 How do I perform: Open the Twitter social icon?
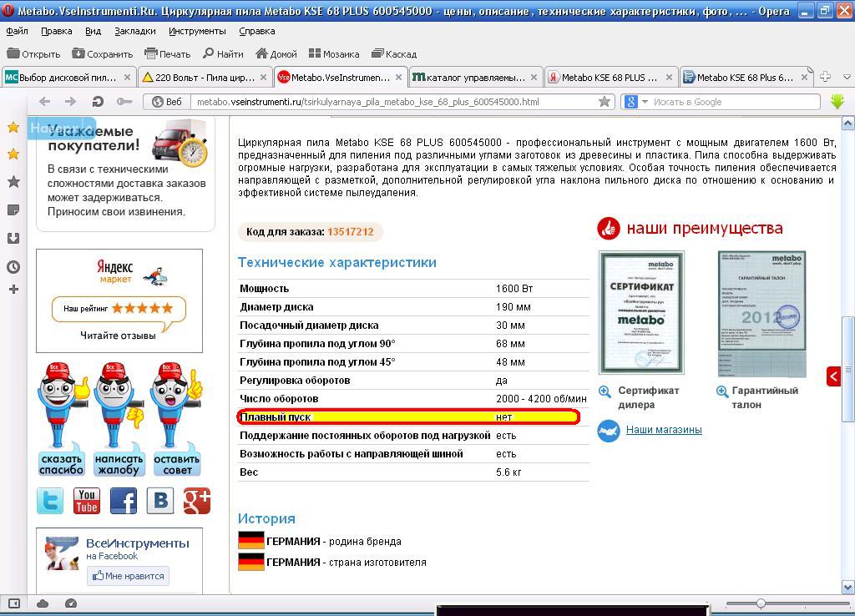coord(50,501)
